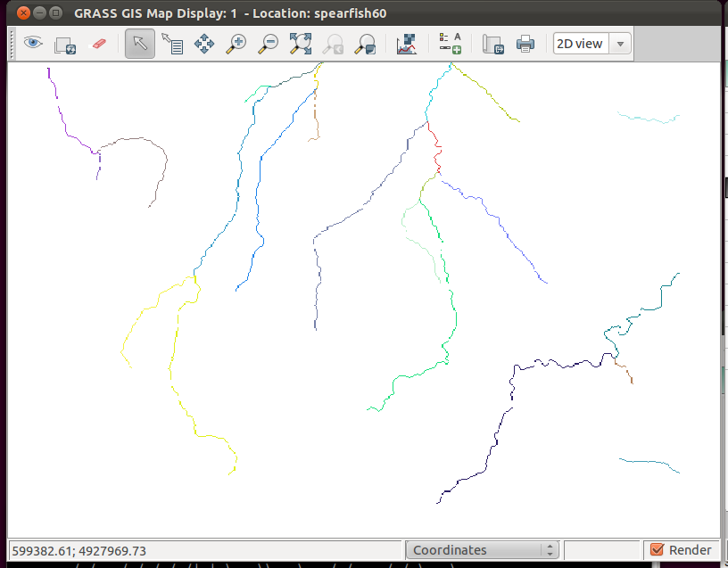Open the 2D view mode dropdown
This screenshot has width=728, height=568.
[592, 44]
